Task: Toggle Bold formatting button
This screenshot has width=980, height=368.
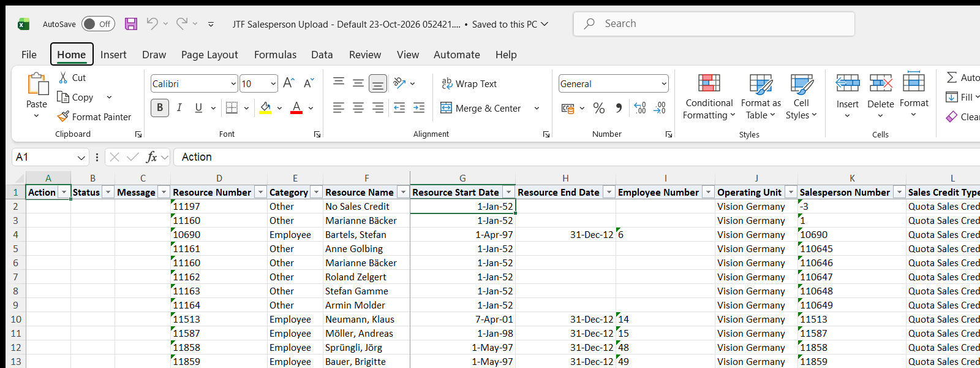Action: coord(160,108)
